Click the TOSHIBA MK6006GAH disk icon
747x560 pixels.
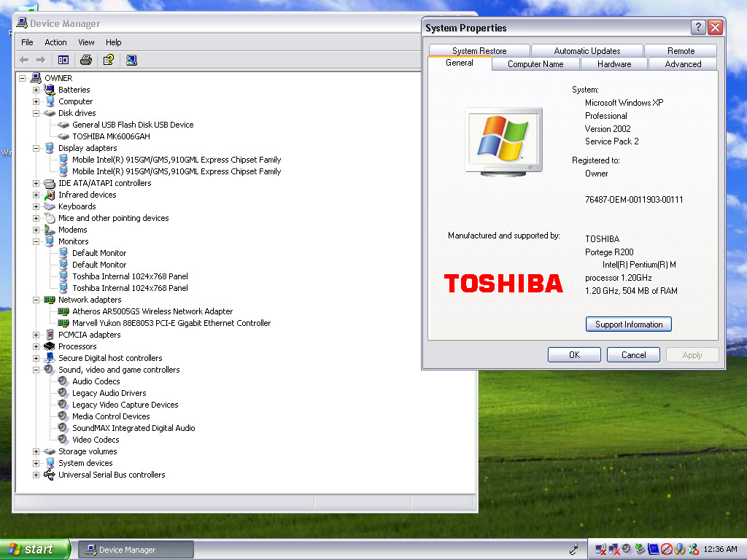point(63,136)
